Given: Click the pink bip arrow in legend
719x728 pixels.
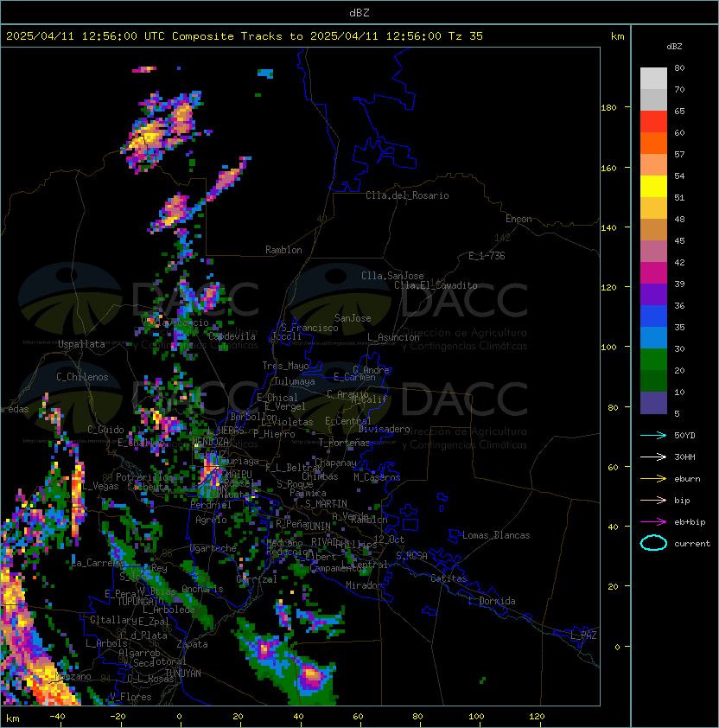Looking at the screenshot, I should [653, 500].
